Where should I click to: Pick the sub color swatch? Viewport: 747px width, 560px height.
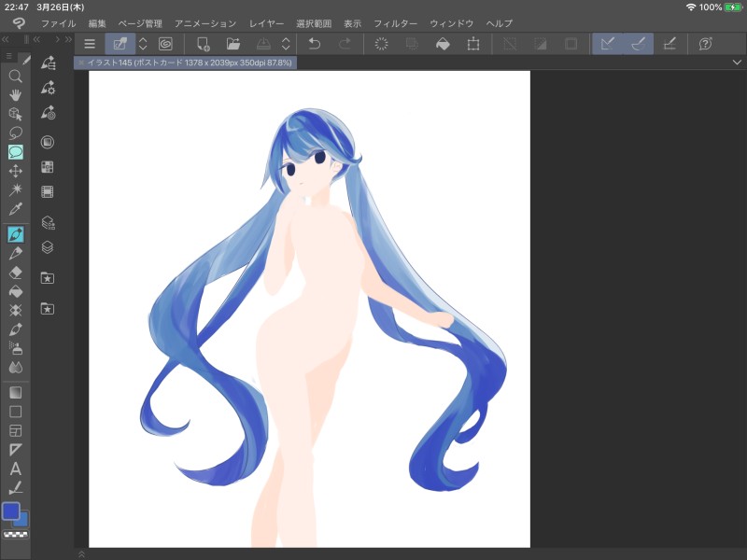coord(22,521)
